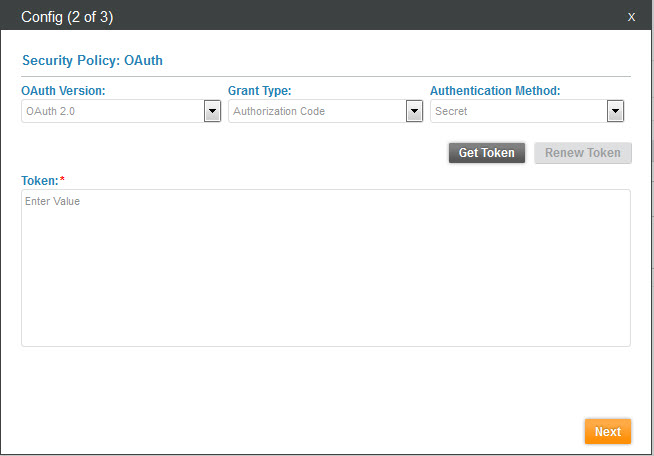
Task: Click the Authorization Code selection field
Action: [x=316, y=111]
